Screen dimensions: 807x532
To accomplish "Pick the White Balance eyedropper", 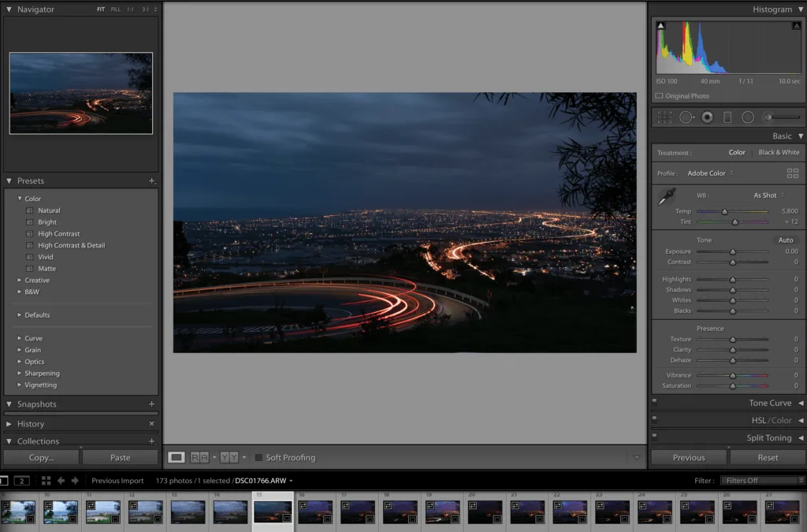I will 667,198.
